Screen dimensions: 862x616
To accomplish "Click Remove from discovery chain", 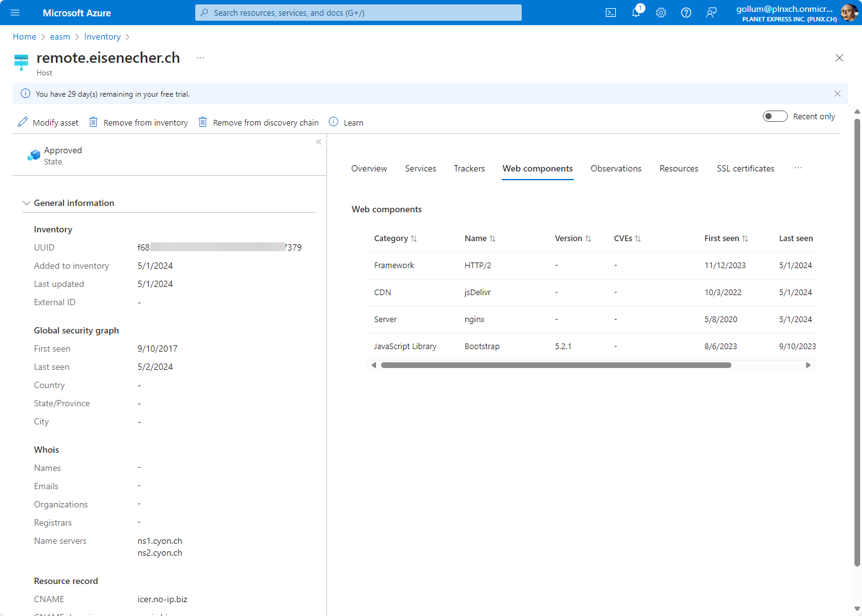I will [x=259, y=122].
